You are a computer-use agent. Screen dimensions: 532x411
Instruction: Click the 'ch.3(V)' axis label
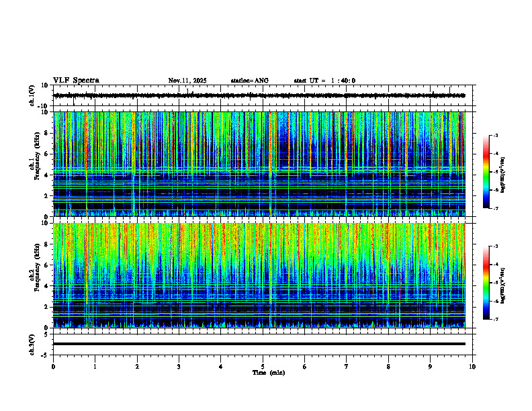pos(32,345)
